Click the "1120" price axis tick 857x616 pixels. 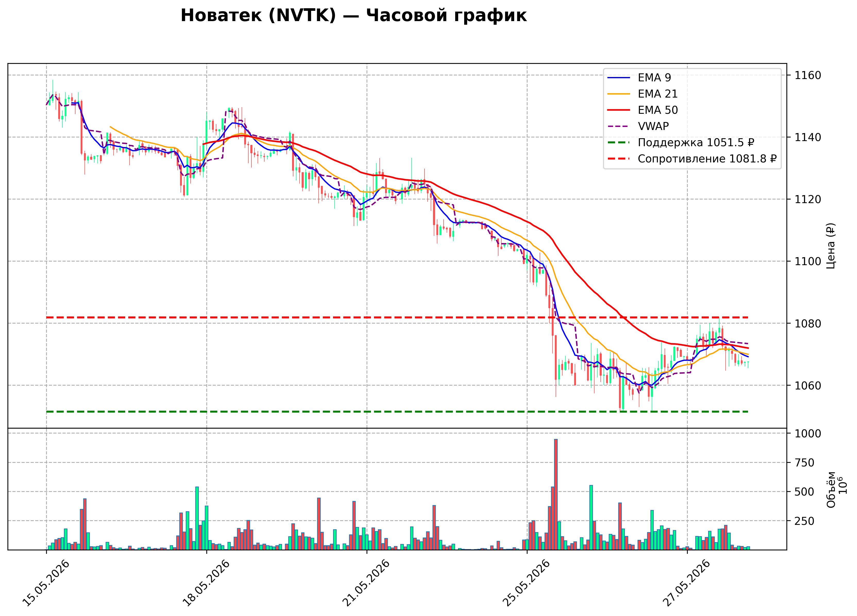[x=808, y=199]
